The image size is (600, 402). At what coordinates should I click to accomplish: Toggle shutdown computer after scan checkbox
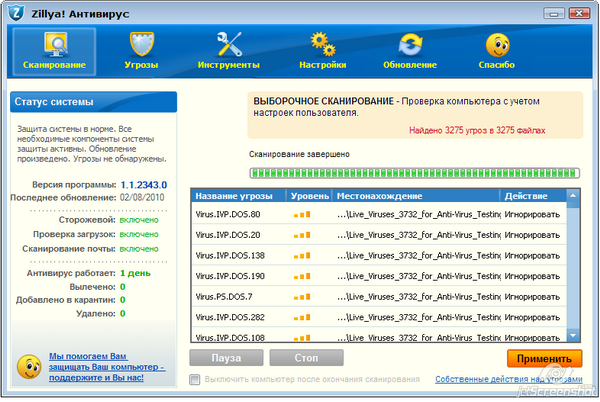195,379
